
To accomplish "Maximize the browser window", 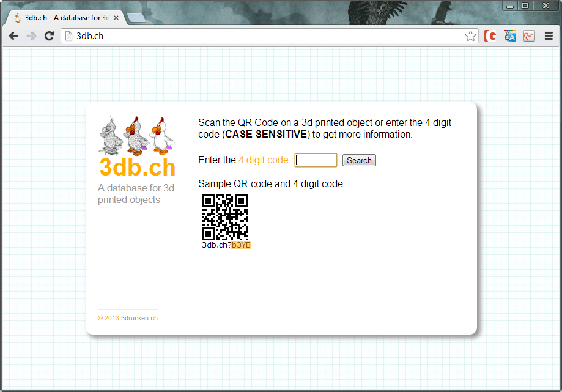I will pos(525,6).
